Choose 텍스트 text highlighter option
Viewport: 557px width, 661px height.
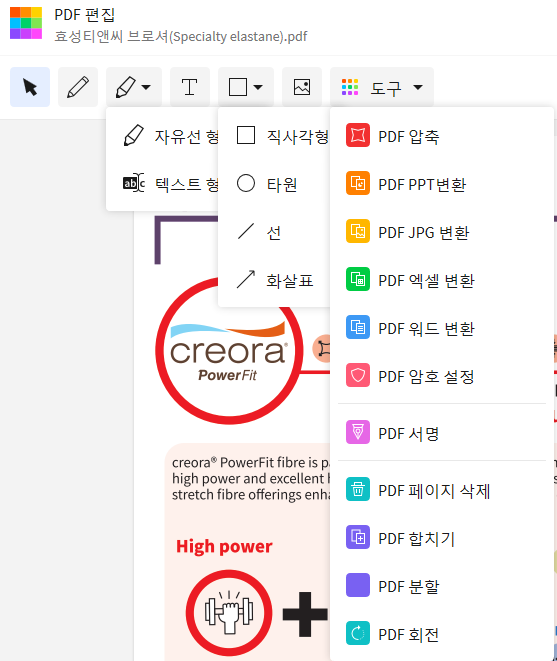(162, 184)
